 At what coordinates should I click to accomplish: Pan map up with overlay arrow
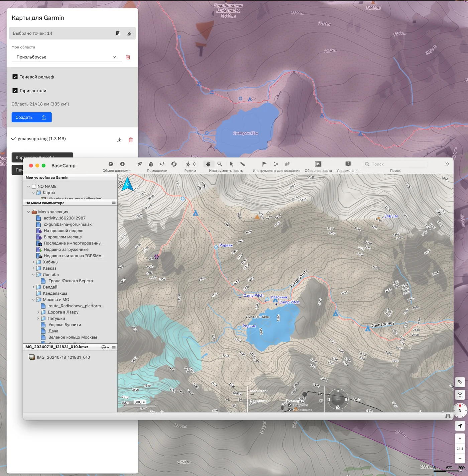pyautogui.click(x=234, y=393)
